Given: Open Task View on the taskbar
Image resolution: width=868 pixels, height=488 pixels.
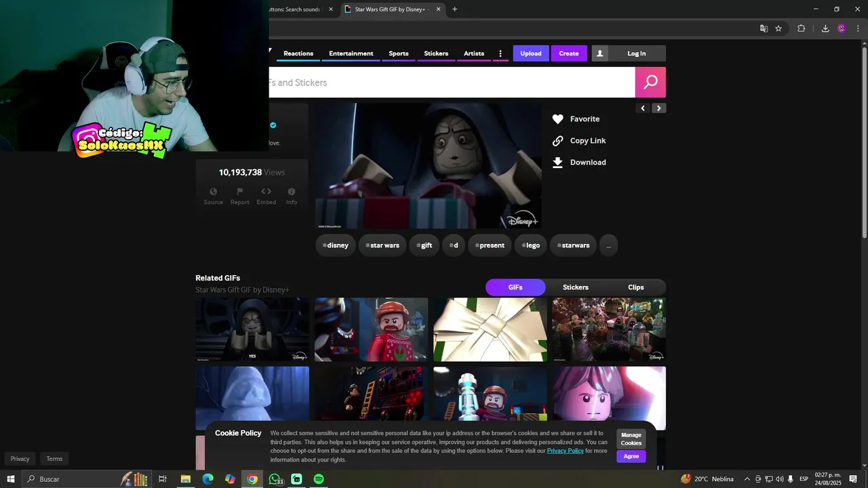Looking at the screenshot, I should click(x=163, y=479).
